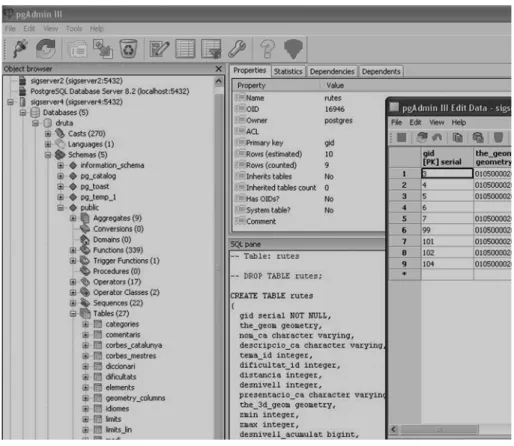Click the Refresh toolbar icon
This screenshot has width=514, height=446.
46,49
